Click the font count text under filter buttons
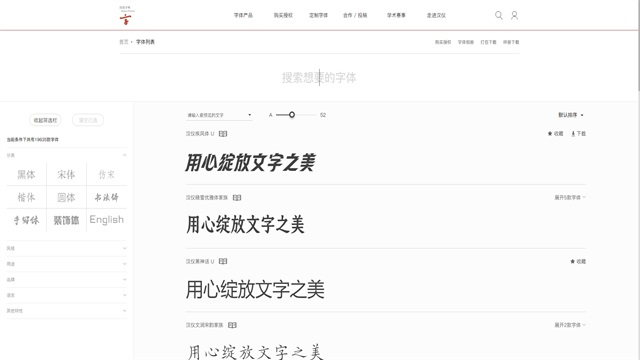The width and height of the screenshot is (640, 360). pyautogui.click(x=33, y=140)
